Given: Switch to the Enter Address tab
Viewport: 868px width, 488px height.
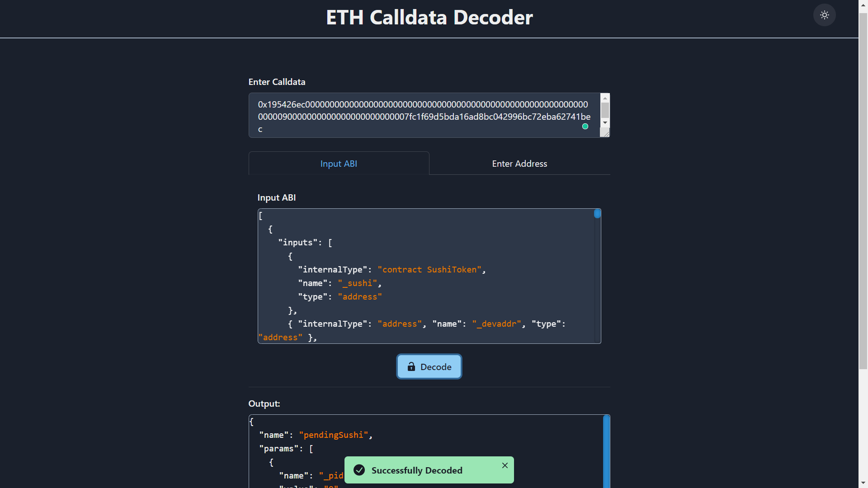Looking at the screenshot, I should point(519,163).
